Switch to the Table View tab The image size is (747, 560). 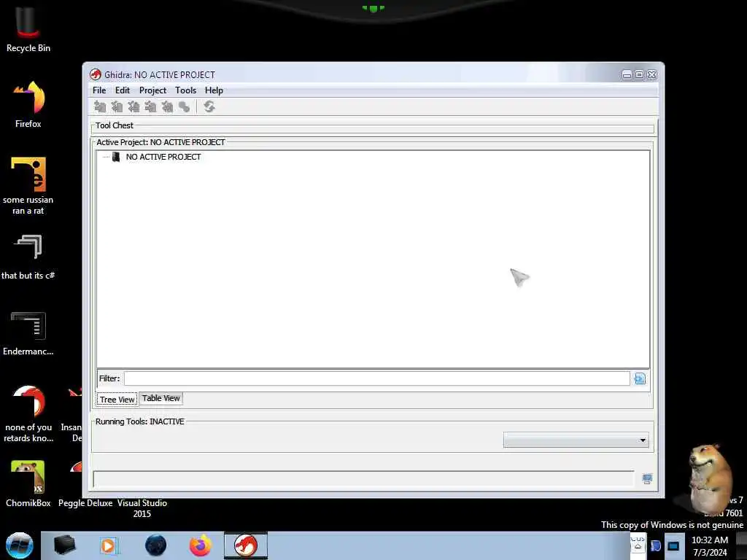point(161,398)
